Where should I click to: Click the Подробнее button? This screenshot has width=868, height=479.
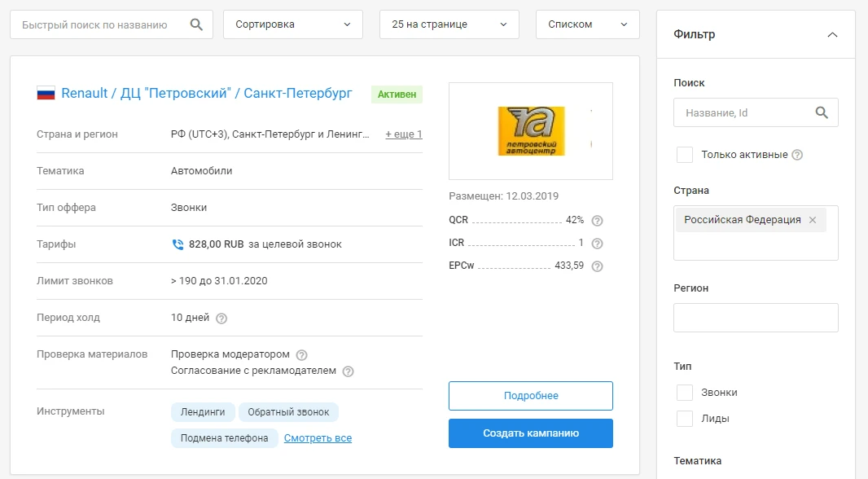[x=530, y=395]
